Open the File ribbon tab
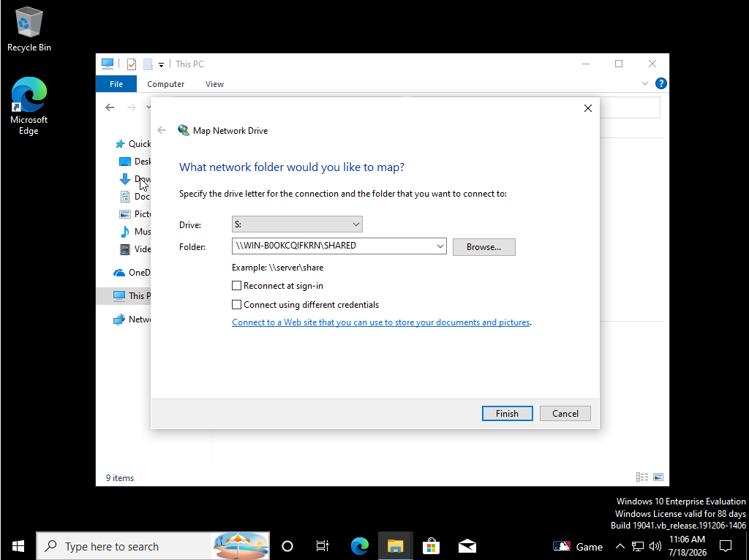749x560 pixels. [116, 84]
